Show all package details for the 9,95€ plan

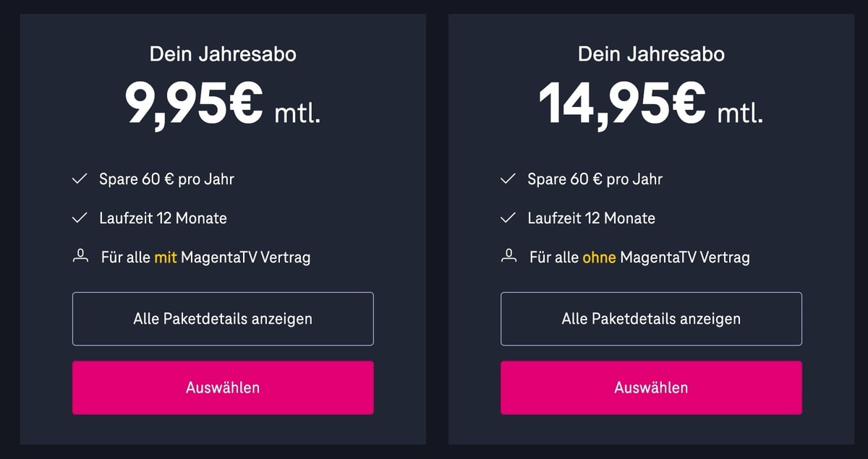(x=223, y=319)
